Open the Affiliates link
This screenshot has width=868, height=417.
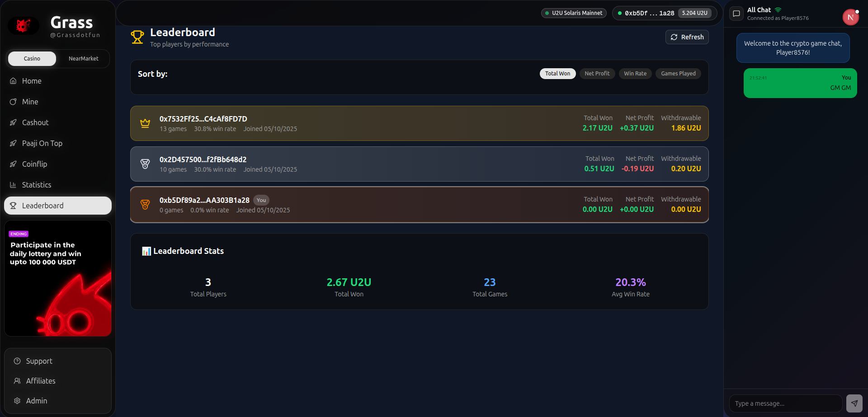pyautogui.click(x=41, y=381)
